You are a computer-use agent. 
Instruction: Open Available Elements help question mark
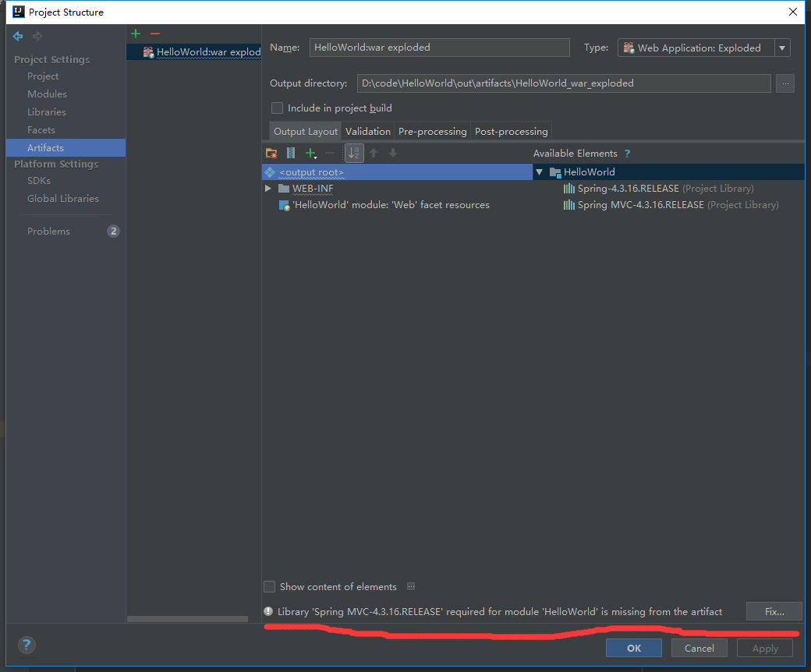[628, 154]
